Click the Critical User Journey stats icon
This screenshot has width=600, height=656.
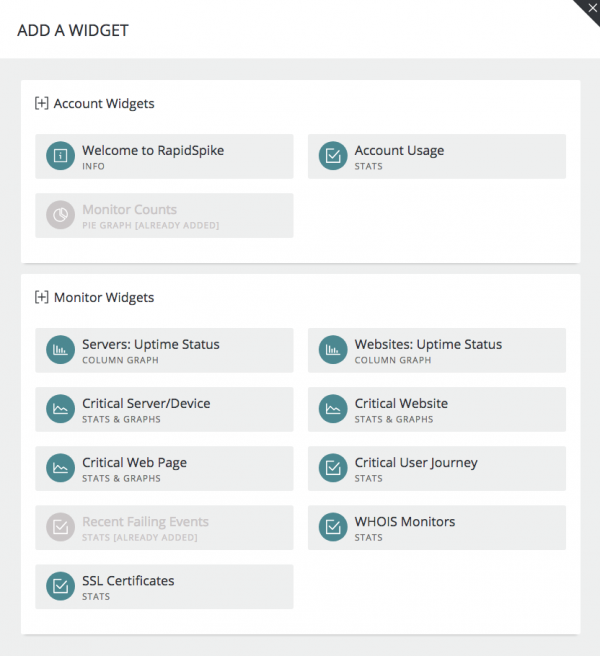333,468
